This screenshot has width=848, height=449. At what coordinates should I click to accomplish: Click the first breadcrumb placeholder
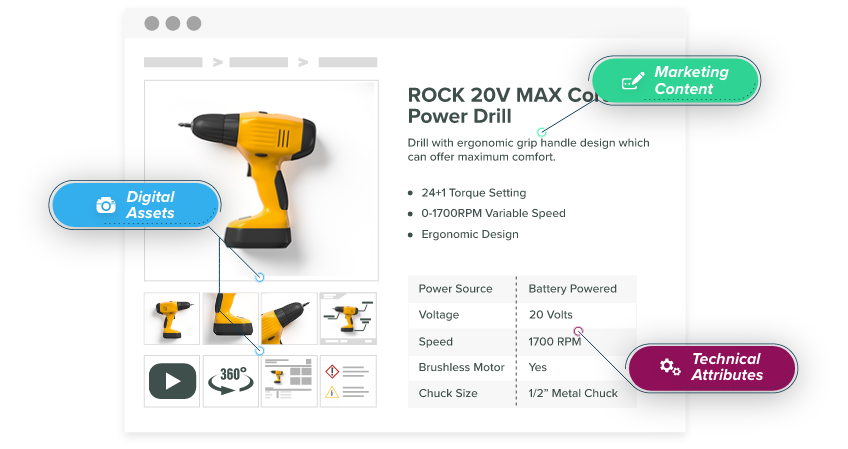173,62
